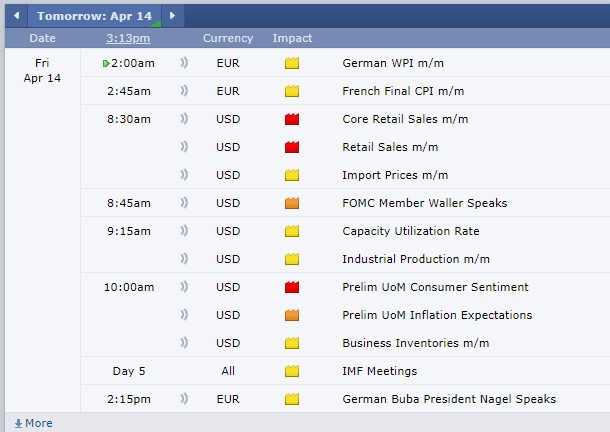Click the red impact icon for Prelim UoM Consumer Sentiment
Image resolution: width=610 pixels, height=432 pixels.
292,287
